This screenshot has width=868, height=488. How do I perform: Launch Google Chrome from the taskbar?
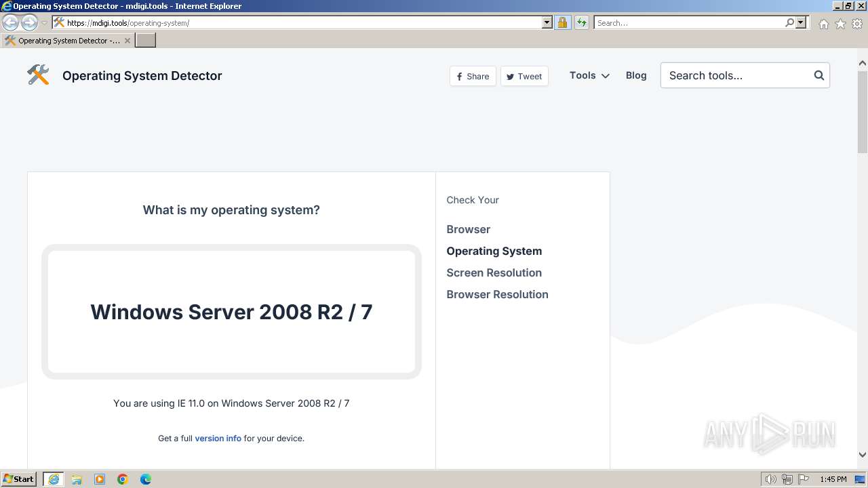(x=123, y=479)
